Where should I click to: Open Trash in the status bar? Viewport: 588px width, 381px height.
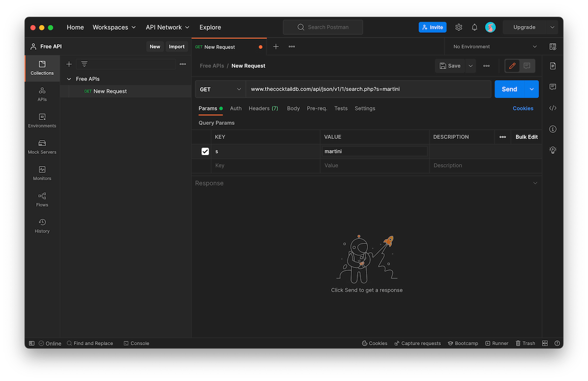pos(525,343)
